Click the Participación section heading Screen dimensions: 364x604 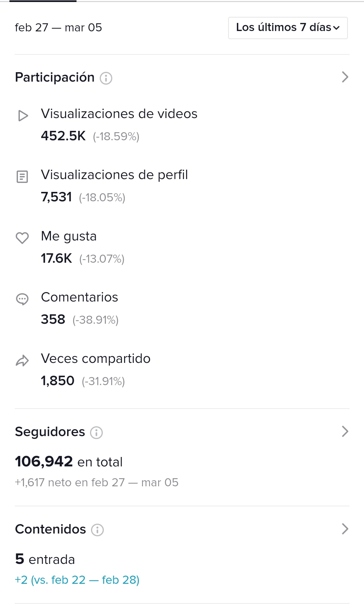55,77
